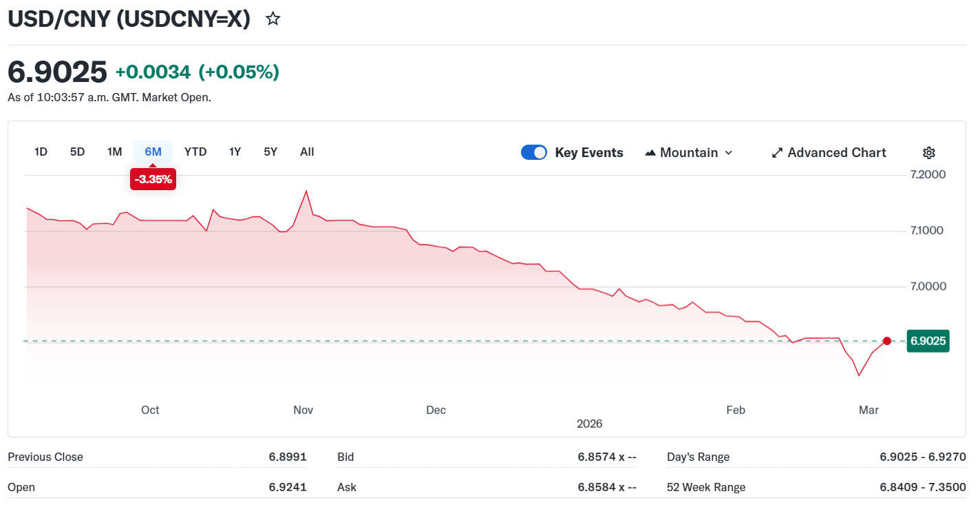Viewport: 980px width, 507px height.
Task: Click the Key Events label
Action: point(588,153)
